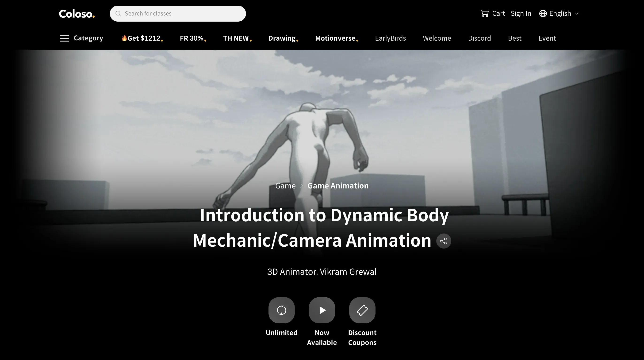
Task: Click the Sign In link
Action: tap(521, 14)
